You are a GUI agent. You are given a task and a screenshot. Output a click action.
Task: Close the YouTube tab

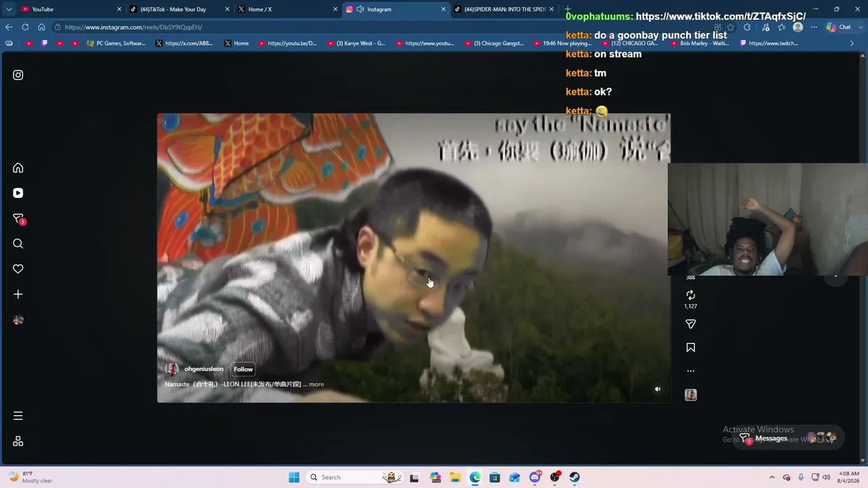pos(119,9)
